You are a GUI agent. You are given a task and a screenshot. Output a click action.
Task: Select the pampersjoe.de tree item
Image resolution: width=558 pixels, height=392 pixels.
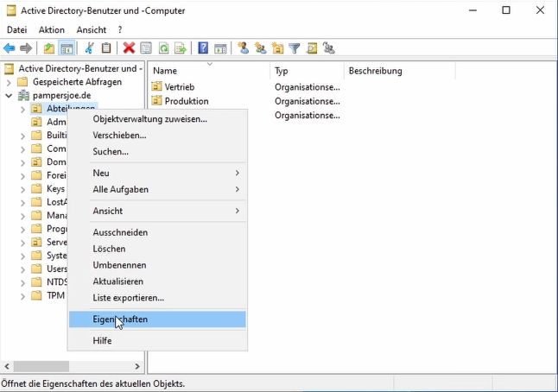point(62,95)
